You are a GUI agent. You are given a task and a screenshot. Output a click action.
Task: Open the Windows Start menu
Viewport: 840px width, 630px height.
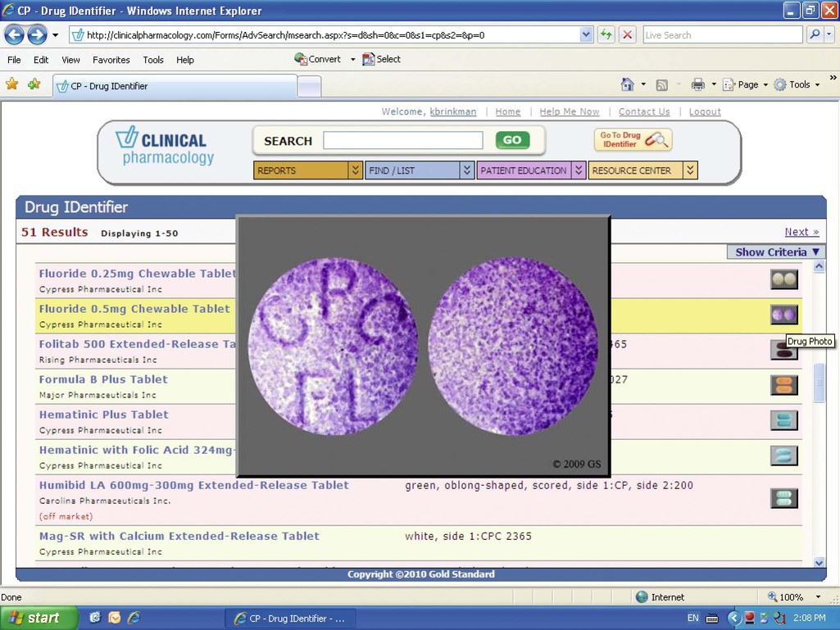point(39,618)
